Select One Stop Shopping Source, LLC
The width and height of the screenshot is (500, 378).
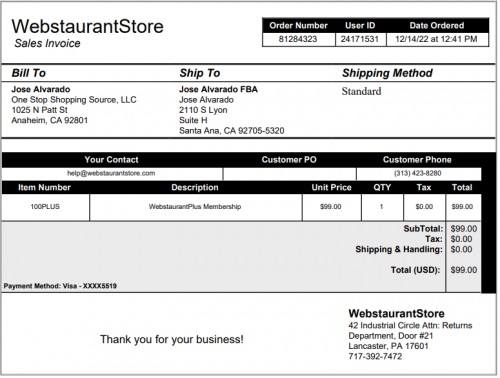[x=74, y=100]
